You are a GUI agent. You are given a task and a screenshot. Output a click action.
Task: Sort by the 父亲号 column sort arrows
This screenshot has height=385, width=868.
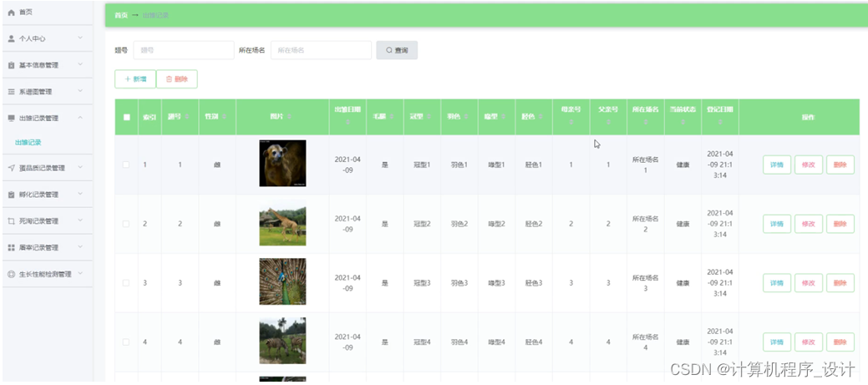point(608,122)
